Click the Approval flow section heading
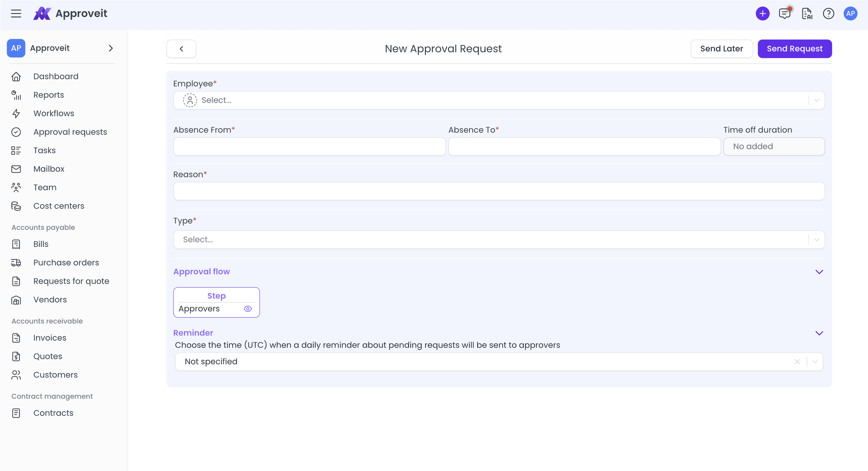The image size is (868, 471). tap(201, 272)
